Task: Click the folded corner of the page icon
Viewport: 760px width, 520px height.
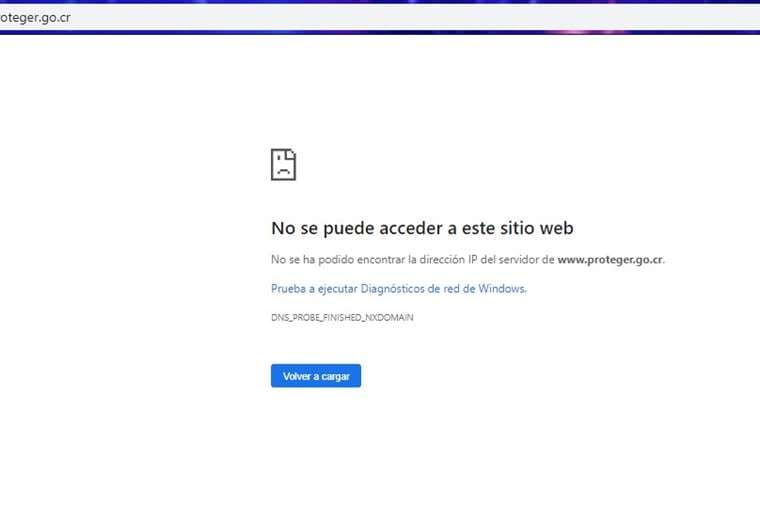Action: pyautogui.click(x=292, y=154)
